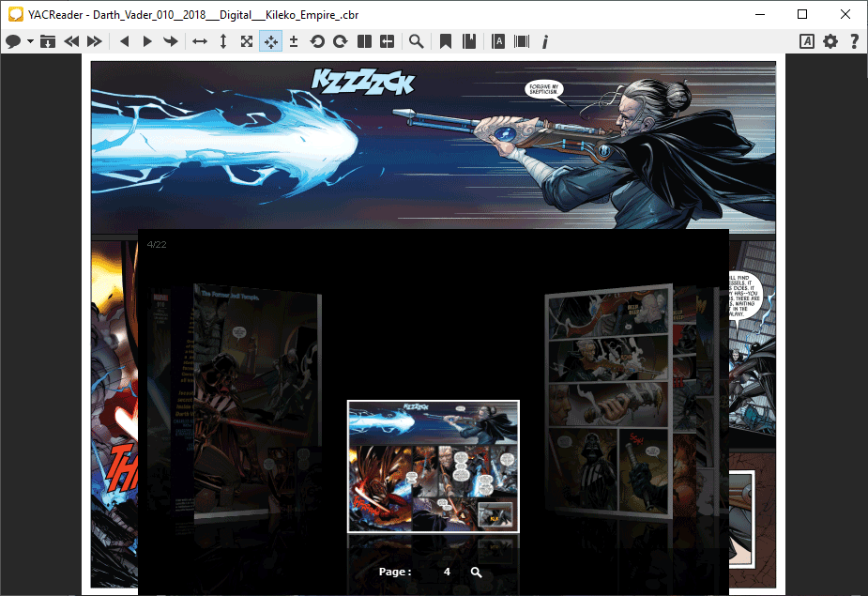
Task: Show the page at original size
Action: 247,41
